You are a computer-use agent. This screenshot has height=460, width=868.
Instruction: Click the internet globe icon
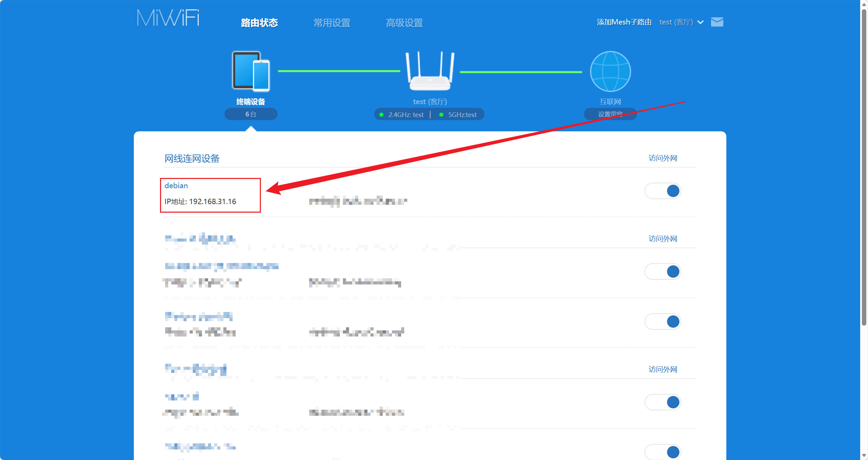610,71
